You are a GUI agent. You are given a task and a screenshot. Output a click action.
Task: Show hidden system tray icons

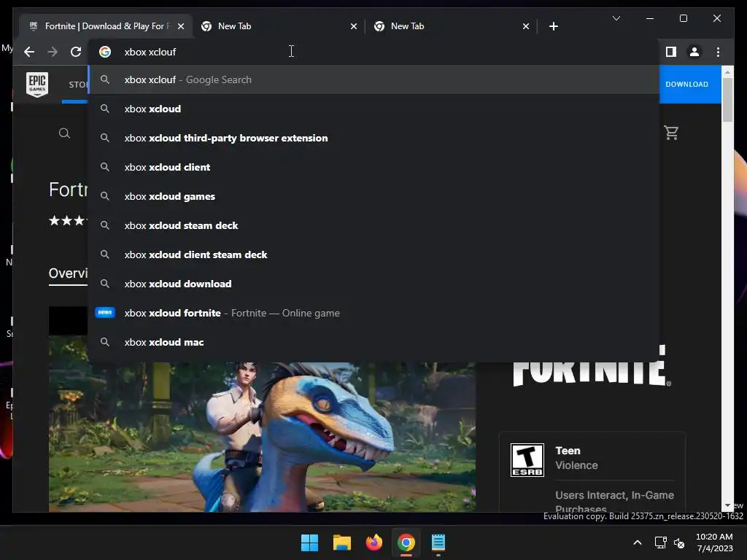(x=638, y=542)
